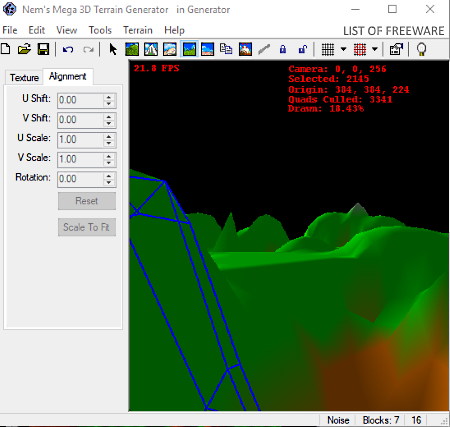
Task: Decrease V Shift with the down arrow
Action: click(109, 123)
